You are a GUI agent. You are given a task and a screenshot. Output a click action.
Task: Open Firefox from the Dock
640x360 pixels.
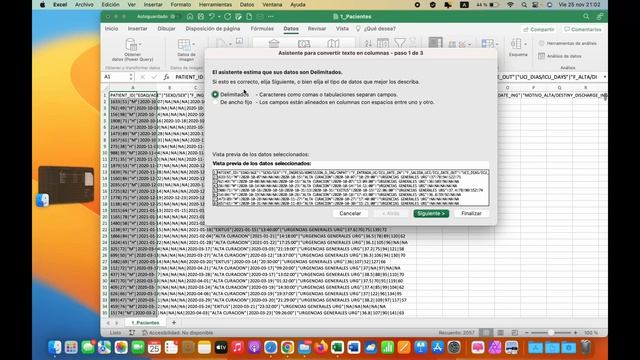pyautogui.click(x=321, y=347)
